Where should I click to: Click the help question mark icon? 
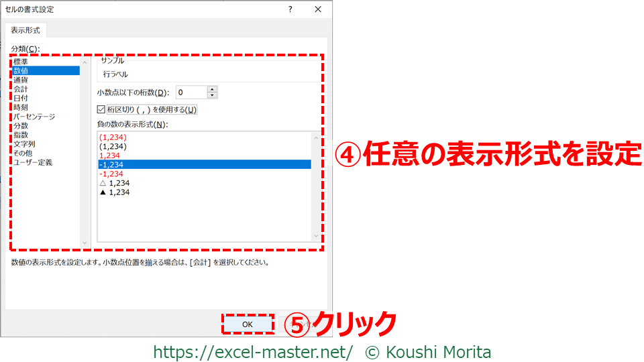pos(290,9)
